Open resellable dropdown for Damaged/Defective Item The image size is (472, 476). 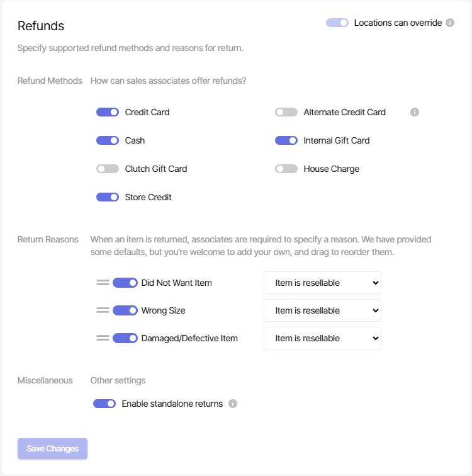322,338
